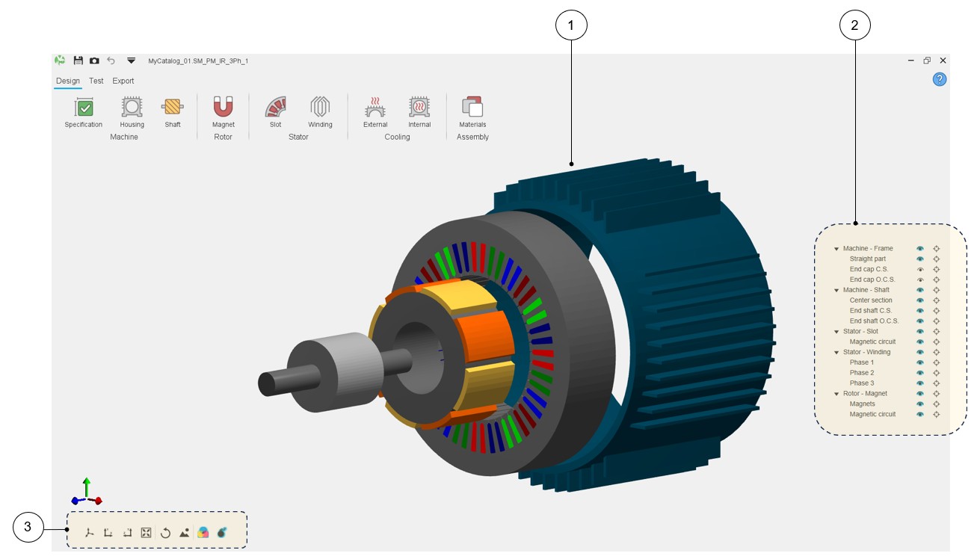This screenshot has height=559, width=980.
Task: Click the focus target icon for End cap C.S.
Action: [937, 270]
